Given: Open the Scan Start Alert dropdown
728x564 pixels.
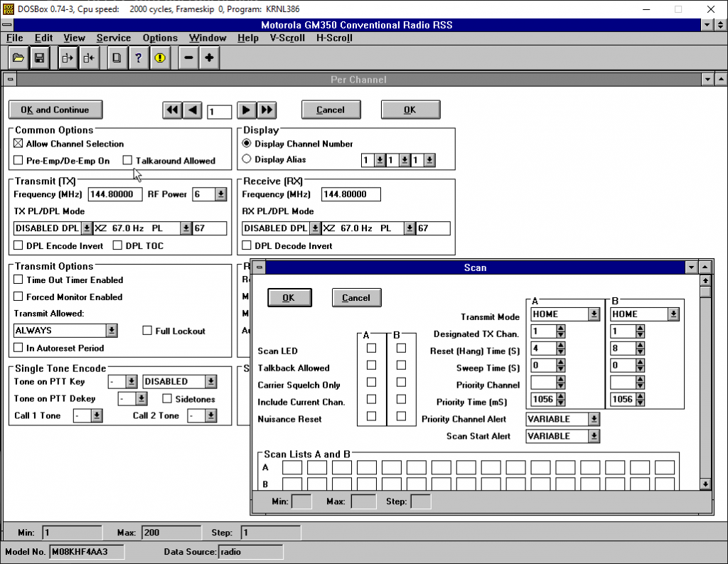Looking at the screenshot, I should pyautogui.click(x=594, y=436).
